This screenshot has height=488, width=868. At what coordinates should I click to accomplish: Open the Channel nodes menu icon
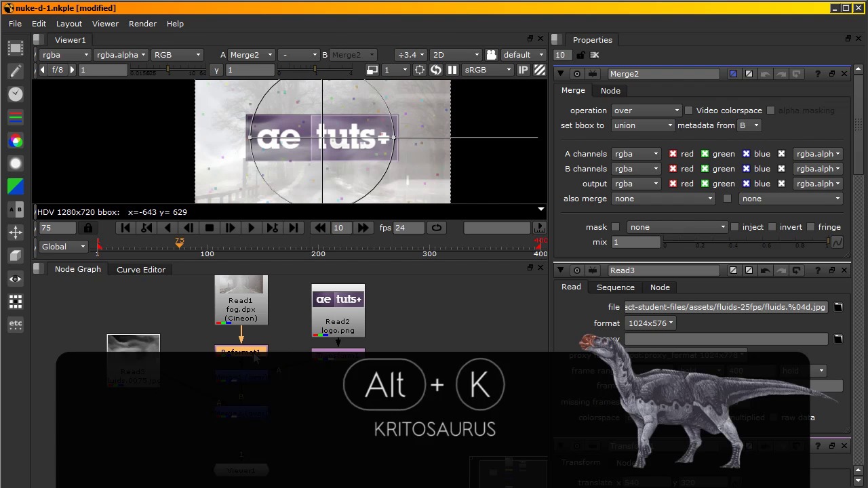pyautogui.click(x=16, y=117)
